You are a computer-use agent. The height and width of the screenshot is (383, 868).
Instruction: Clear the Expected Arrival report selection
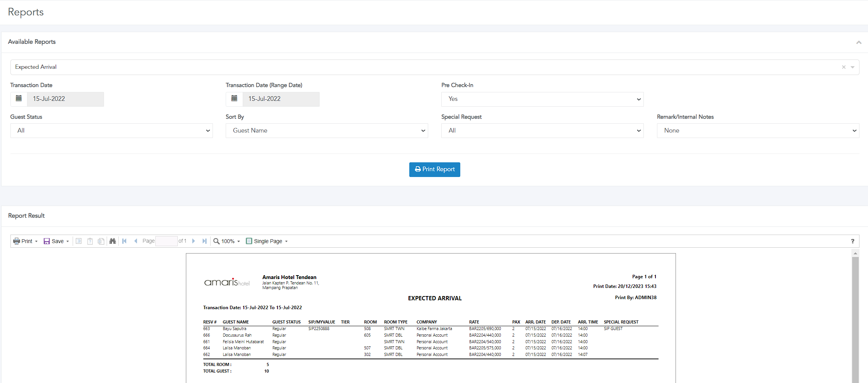coord(844,67)
